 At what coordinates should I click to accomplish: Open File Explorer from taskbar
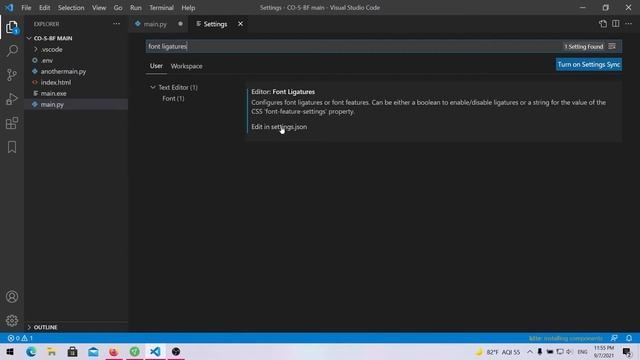coord(51,351)
